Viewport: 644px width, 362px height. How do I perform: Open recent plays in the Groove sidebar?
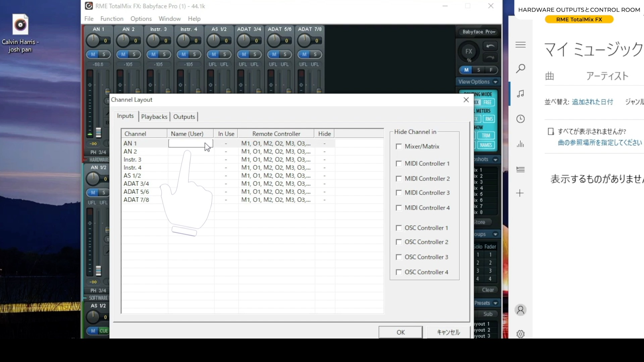pos(521,119)
